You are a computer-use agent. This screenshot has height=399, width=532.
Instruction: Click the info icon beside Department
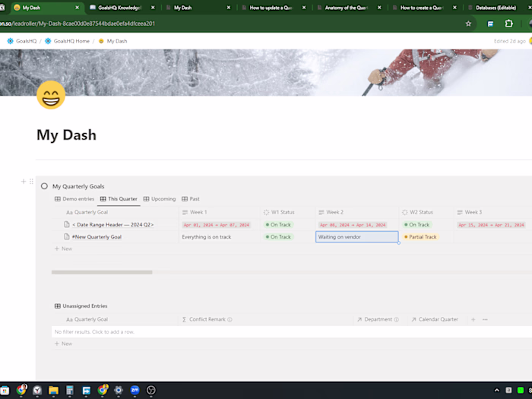396,319
